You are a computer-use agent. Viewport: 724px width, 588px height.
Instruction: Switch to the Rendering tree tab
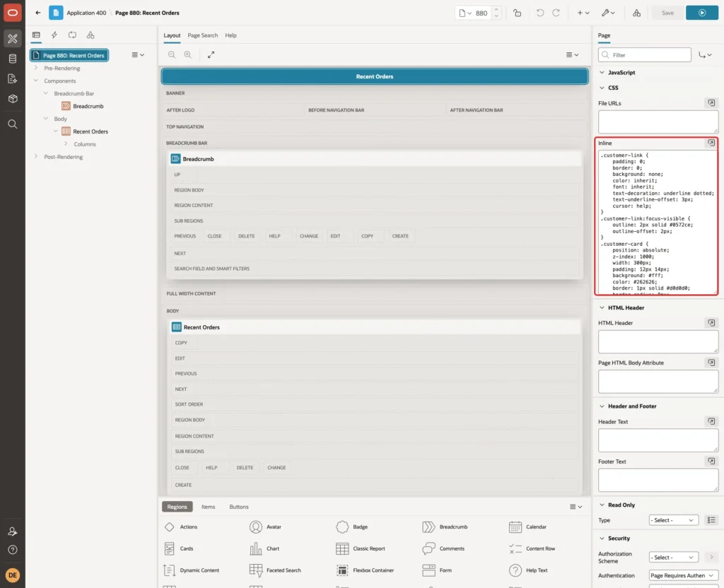click(x=36, y=35)
